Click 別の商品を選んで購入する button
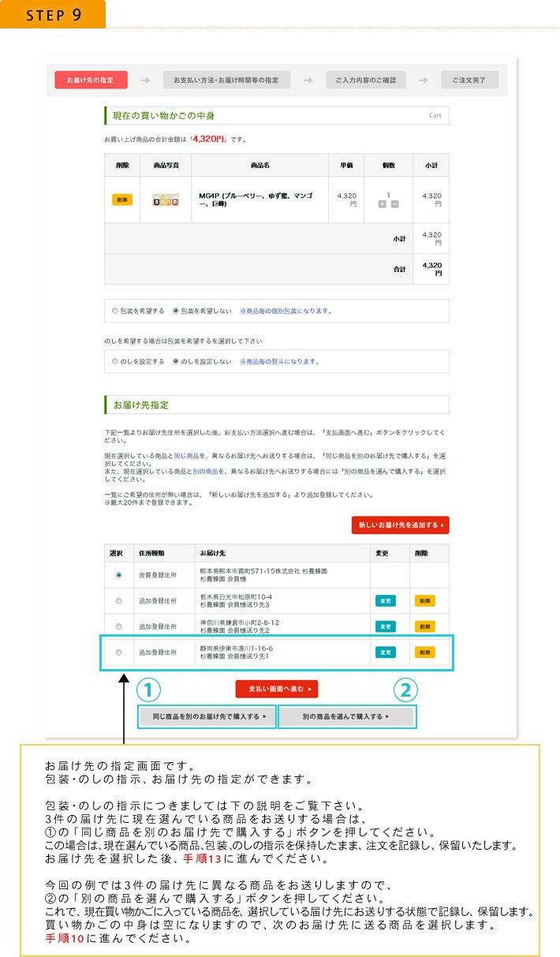This screenshot has width=560, height=957. click(x=346, y=717)
